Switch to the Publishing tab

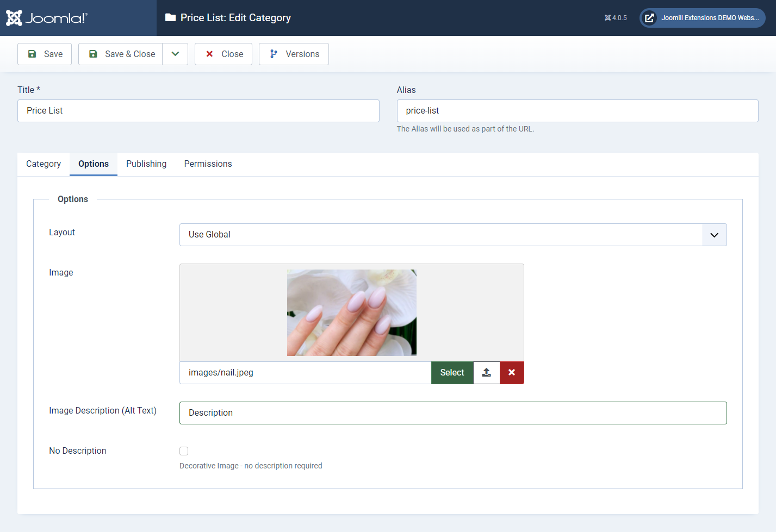click(146, 164)
